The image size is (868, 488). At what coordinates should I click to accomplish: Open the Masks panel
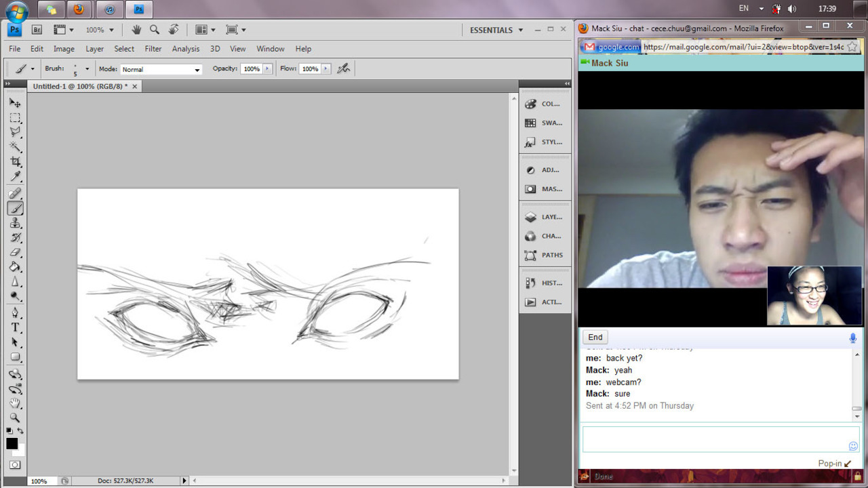click(x=545, y=189)
